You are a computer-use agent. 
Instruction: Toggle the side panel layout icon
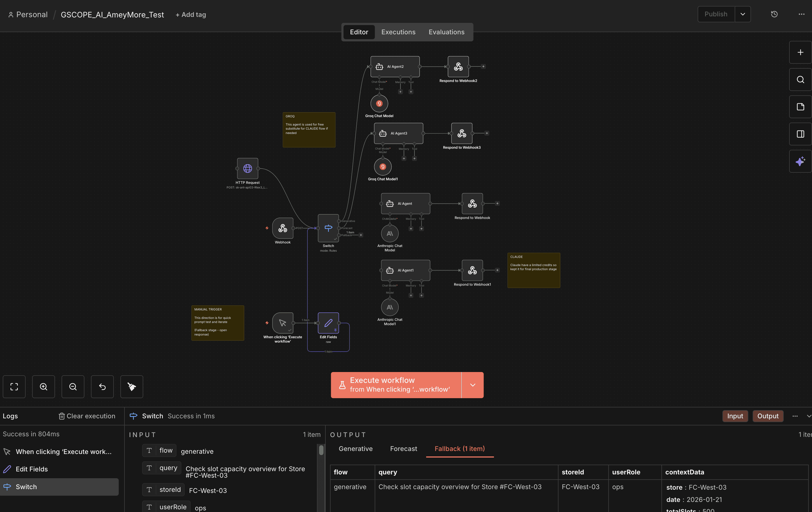[x=800, y=134]
